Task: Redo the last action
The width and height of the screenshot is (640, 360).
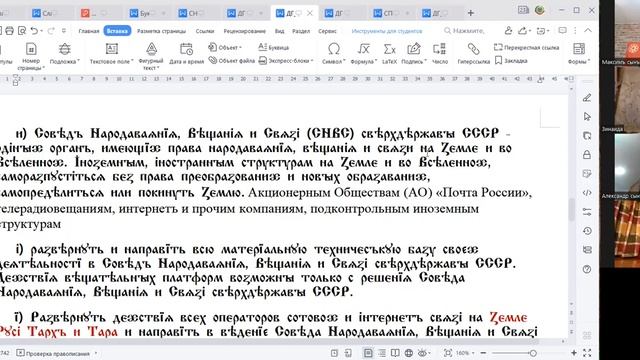Action: (x=51, y=31)
